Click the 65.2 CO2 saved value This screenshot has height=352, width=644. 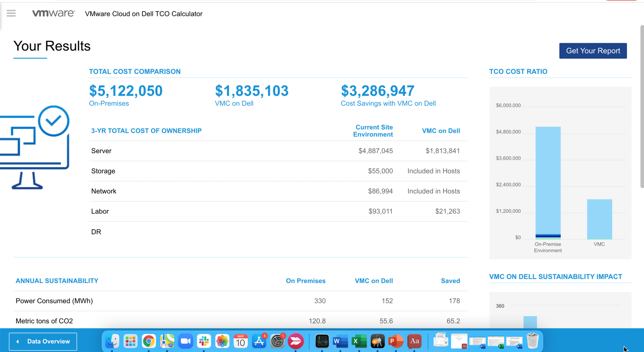[453, 321]
